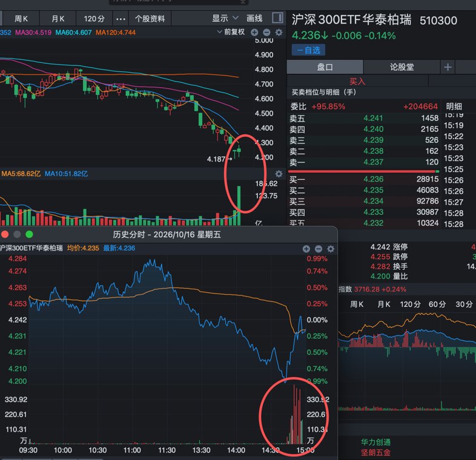The width and height of the screenshot is (476, 460).
Task: Open the 前复权 adjustment dropdown
Action: coord(231,32)
